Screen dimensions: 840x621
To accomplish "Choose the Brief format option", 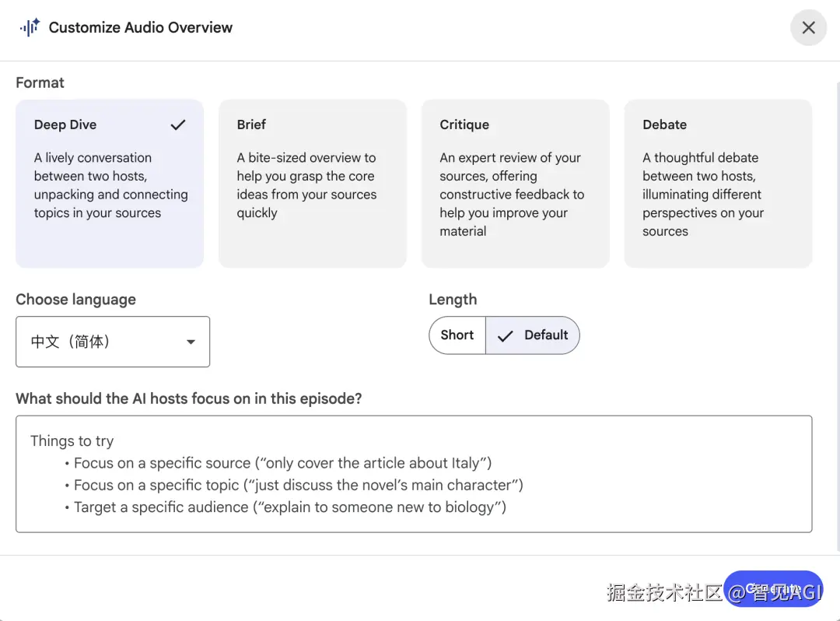I will point(312,184).
